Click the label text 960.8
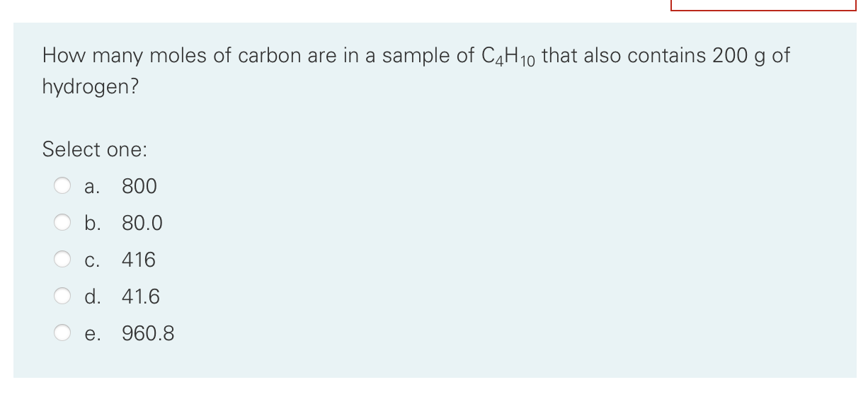Viewport: 868px width, 416px height. tap(149, 333)
